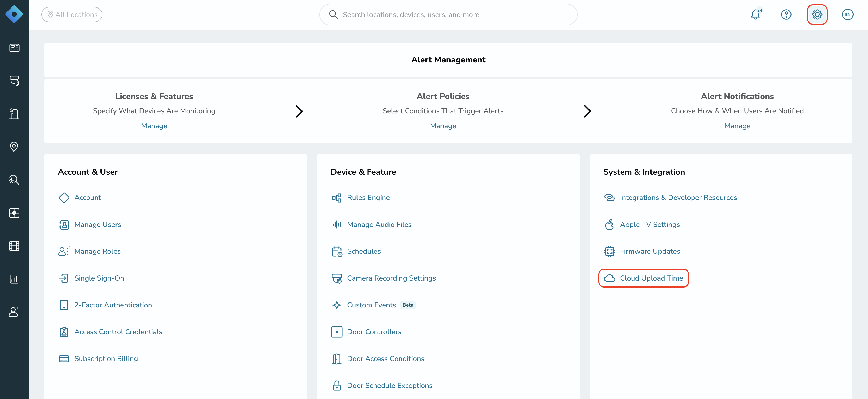Open the Apple TV Settings link

point(650,225)
